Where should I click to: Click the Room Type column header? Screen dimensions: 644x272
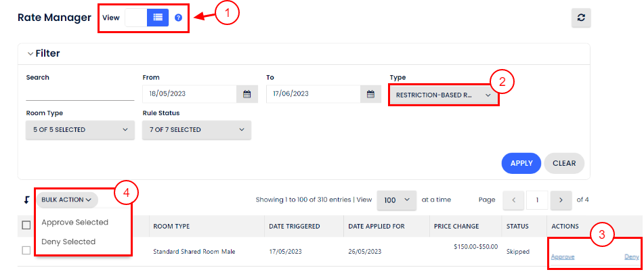pyautogui.click(x=171, y=227)
